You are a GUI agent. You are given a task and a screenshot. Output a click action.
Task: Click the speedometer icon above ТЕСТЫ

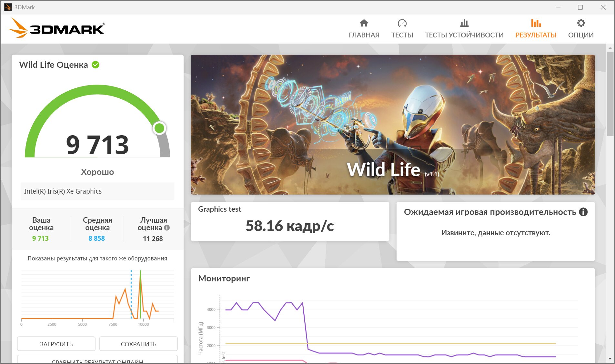coord(402,23)
